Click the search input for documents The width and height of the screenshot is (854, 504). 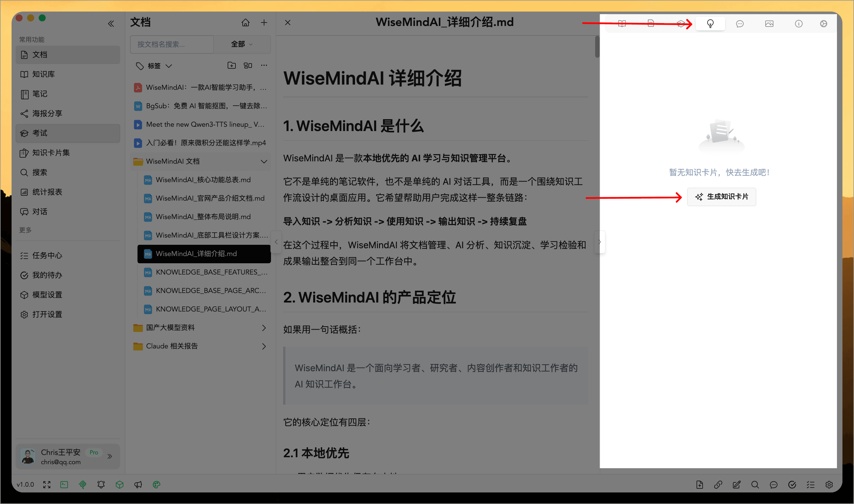(x=172, y=44)
